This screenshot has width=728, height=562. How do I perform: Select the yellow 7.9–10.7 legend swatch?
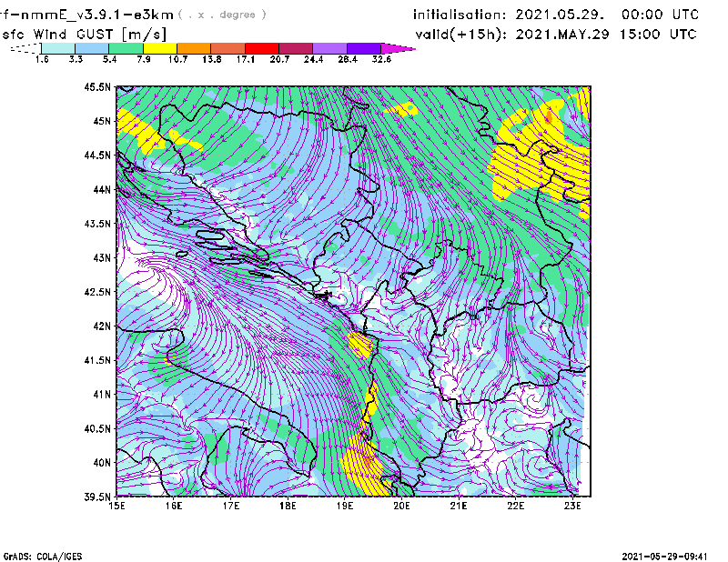160,48
